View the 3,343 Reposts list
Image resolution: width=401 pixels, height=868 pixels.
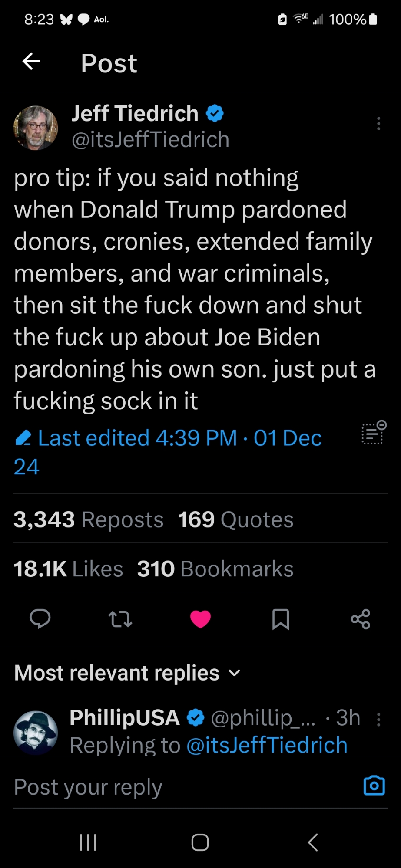point(88,519)
